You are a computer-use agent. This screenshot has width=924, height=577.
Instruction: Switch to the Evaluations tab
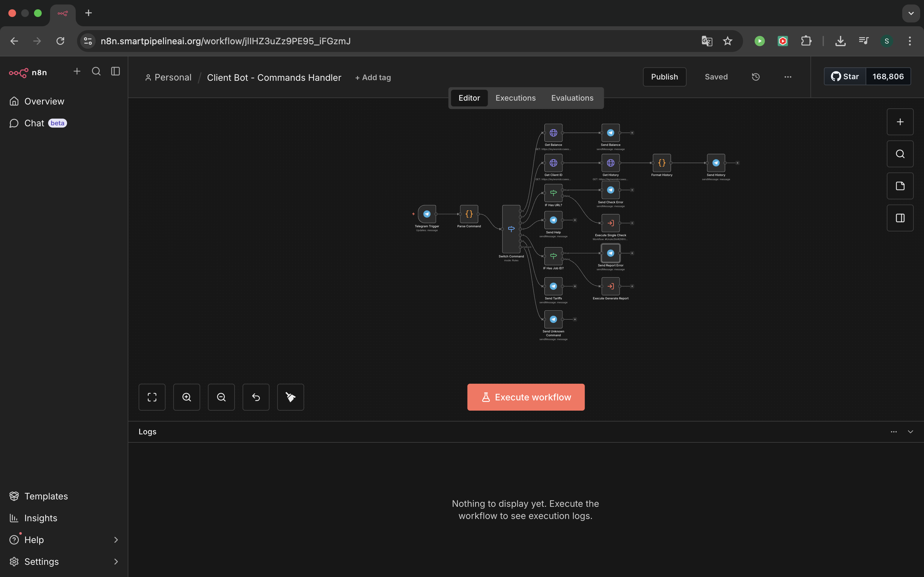coord(572,98)
